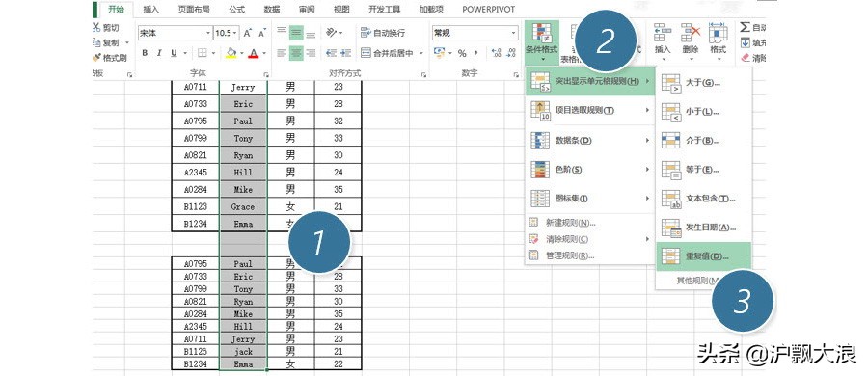The image size is (868, 376).
Task: Click the Decrease Decimal icon
Action: point(510,53)
